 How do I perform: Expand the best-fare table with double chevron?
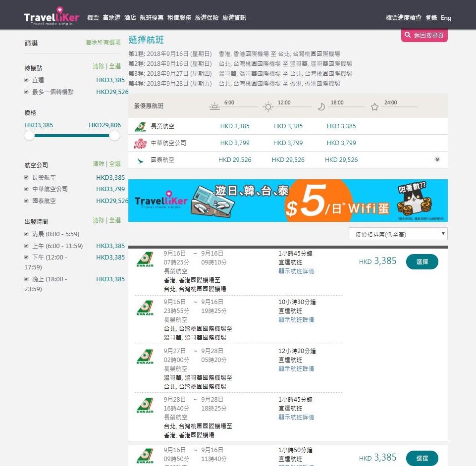tap(437, 159)
